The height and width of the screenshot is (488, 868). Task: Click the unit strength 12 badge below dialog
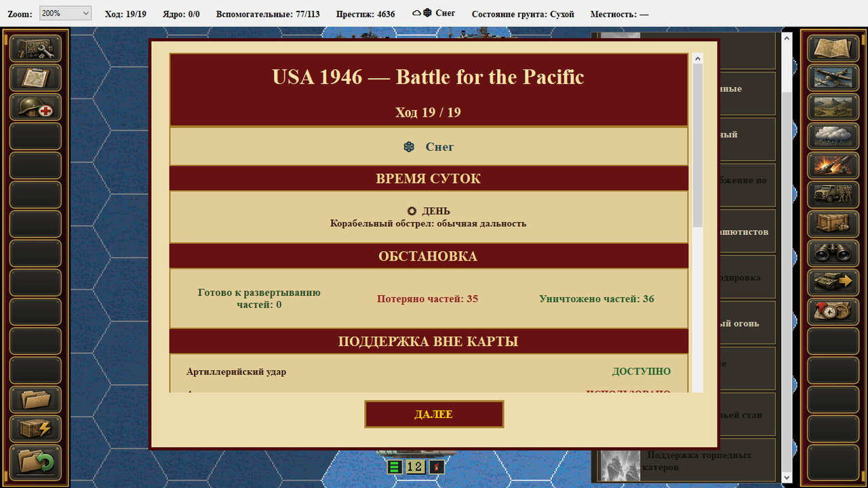pos(415,467)
